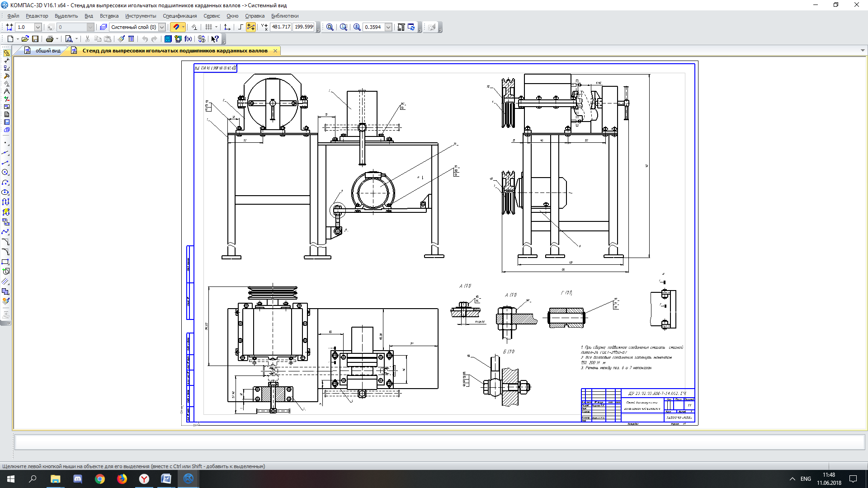The width and height of the screenshot is (868, 488).
Task: Open Microsoft Word from the taskbar
Action: [166, 479]
